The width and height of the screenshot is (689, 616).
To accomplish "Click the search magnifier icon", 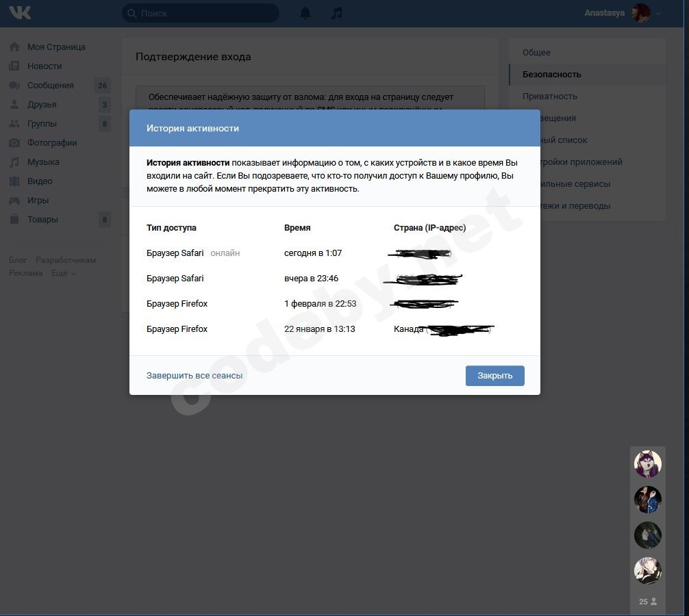I will tap(131, 14).
